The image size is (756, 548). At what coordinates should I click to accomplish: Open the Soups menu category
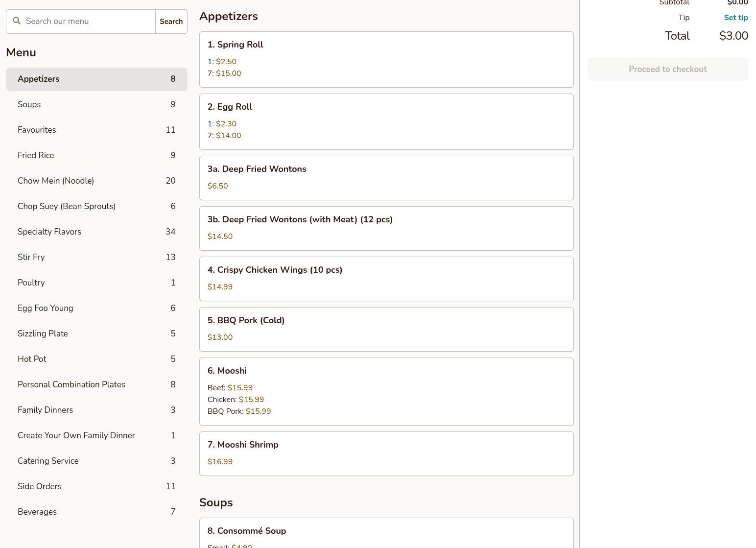point(96,104)
